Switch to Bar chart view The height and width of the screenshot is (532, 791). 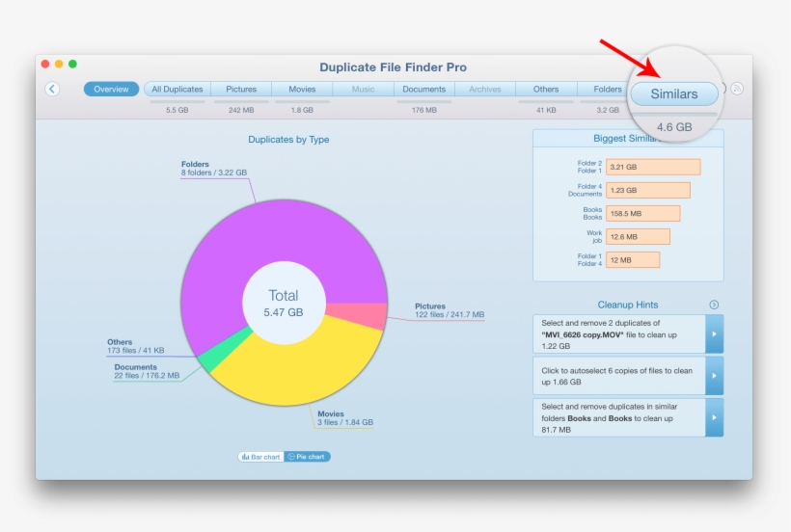[260, 457]
